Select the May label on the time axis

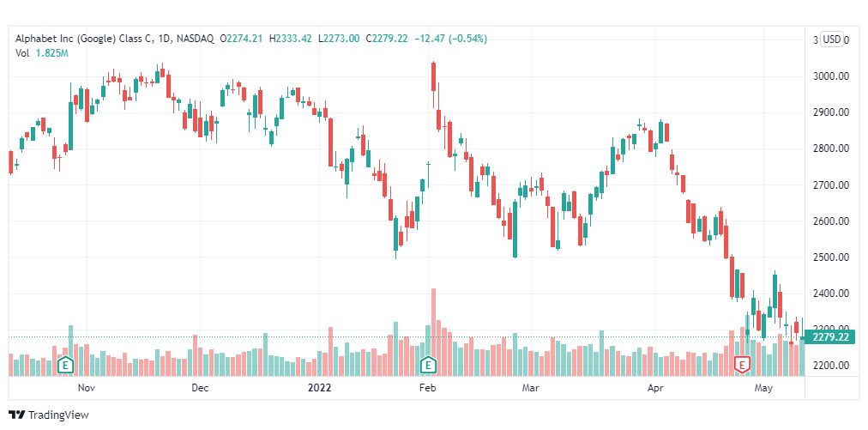click(x=764, y=388)
